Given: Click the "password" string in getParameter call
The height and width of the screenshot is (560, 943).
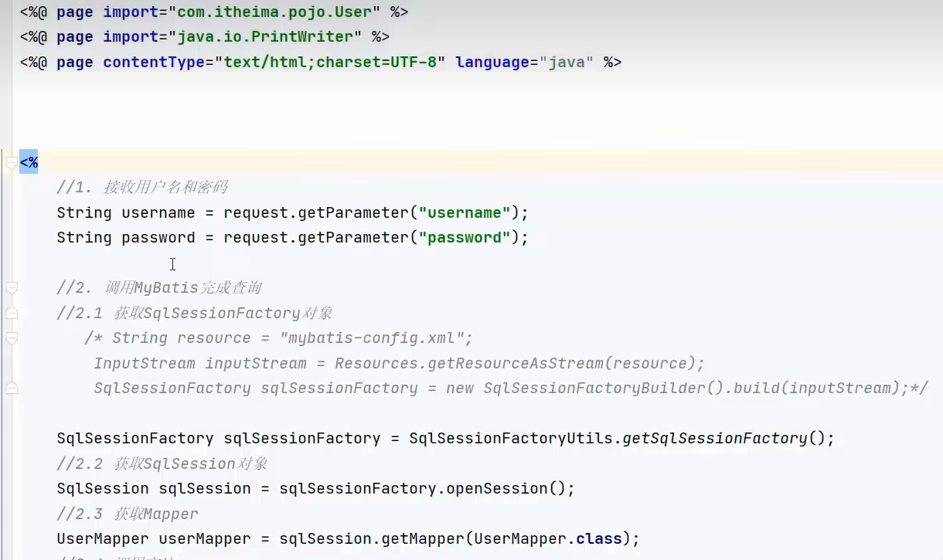Looking at the screenshot, I should pyautogui.click(x=465, y=237).
